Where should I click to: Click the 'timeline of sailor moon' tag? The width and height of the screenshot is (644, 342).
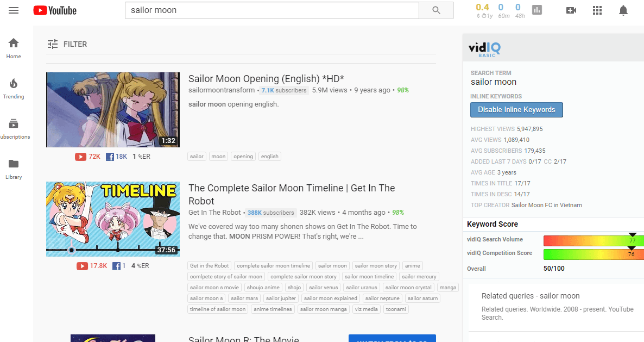point(218,309)
